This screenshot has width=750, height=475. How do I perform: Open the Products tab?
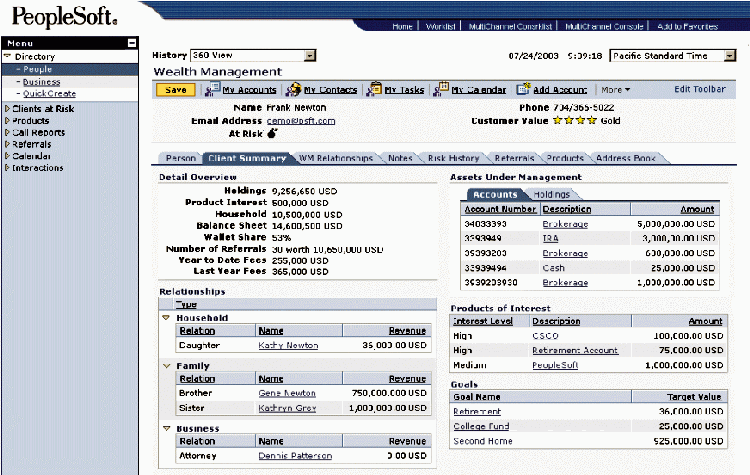click(565, 158)
